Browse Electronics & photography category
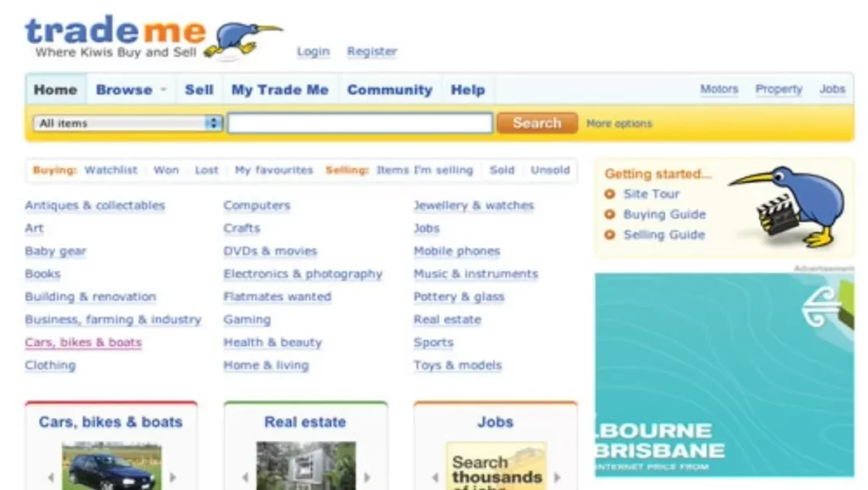 [303, 274]
